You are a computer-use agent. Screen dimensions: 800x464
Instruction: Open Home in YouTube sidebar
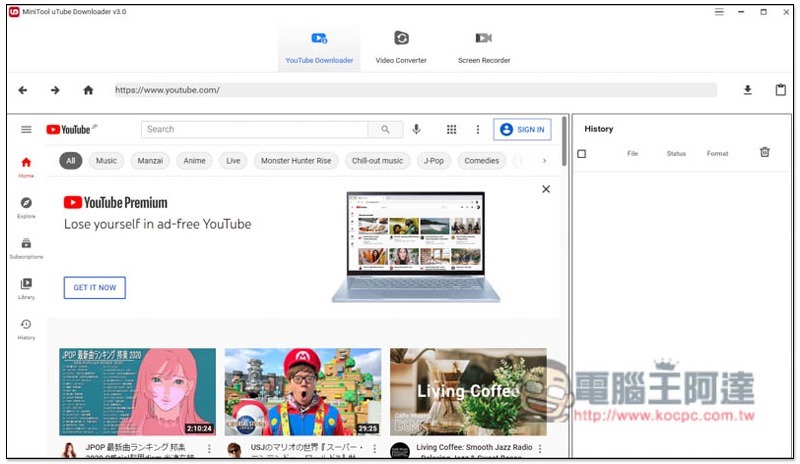(x=26, y=167)
